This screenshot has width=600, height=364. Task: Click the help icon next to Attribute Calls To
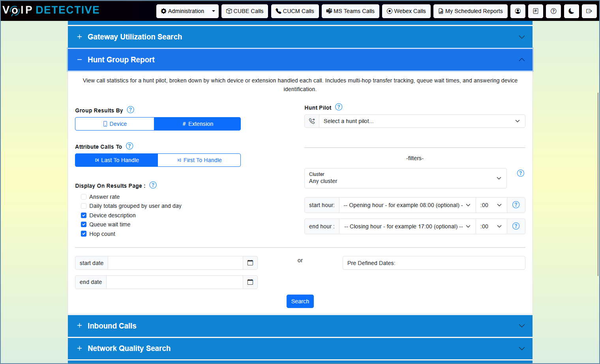point(129,146)
